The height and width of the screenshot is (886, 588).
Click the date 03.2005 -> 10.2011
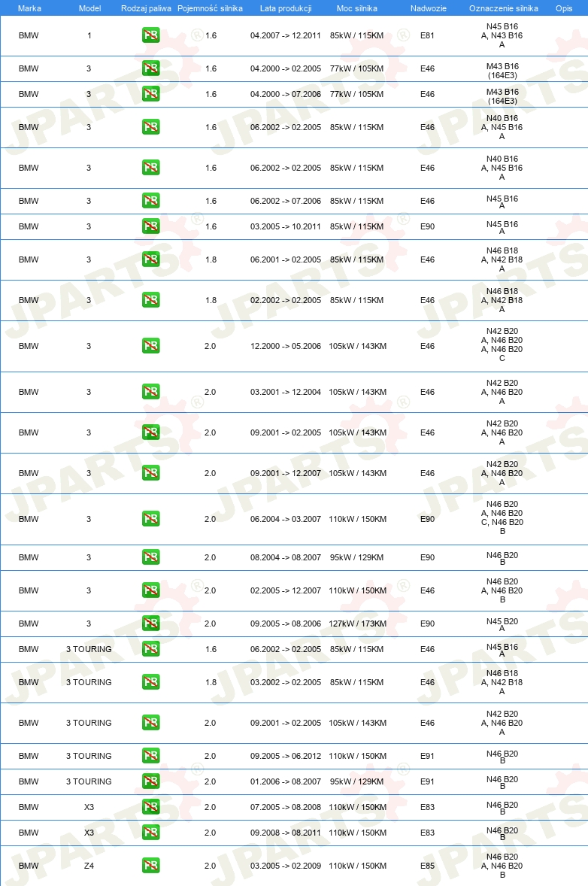(x=286, y=226)
